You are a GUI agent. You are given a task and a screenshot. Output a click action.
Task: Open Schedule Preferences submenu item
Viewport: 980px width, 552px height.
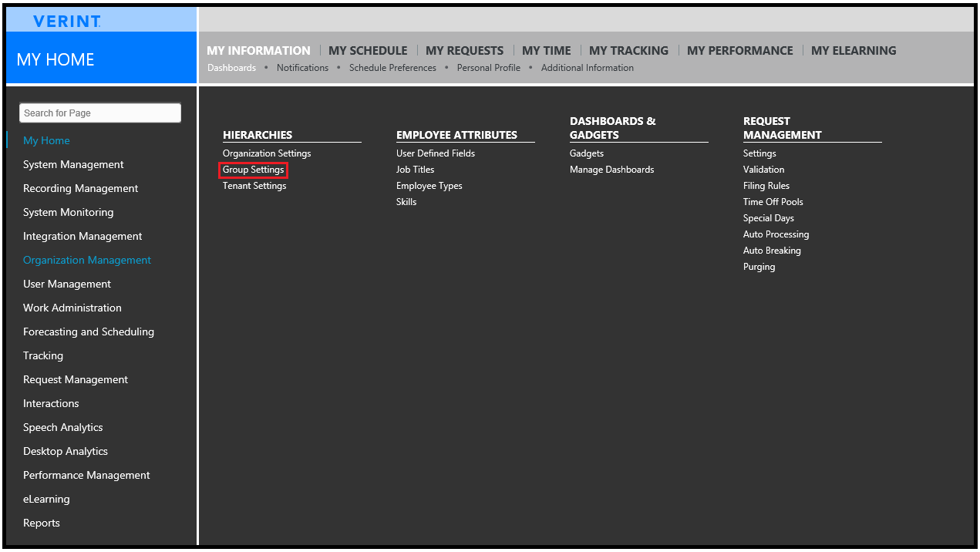392,68
